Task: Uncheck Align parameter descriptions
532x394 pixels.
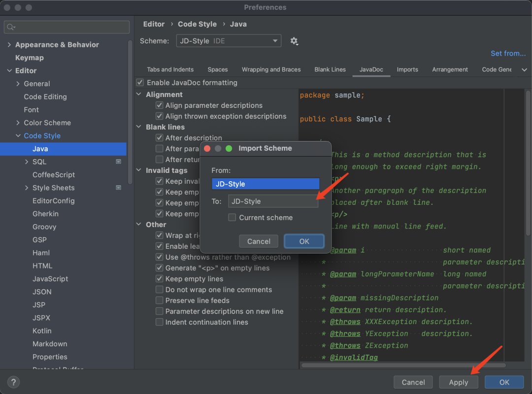Action: (x=159, y=105)
